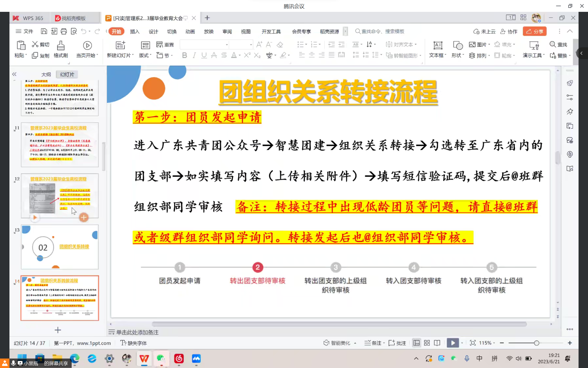Image resolution: width=588 pixels, height=368 pixels.
Task: Click the Print icon in quick access bar
Action: pos(64,32)
